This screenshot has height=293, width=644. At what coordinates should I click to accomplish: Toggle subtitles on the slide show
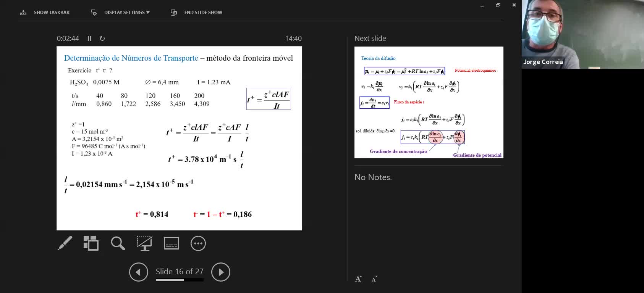(x=171, y=243)
